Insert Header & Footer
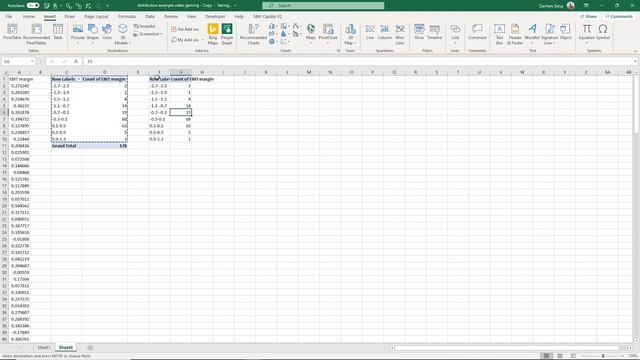The width and height of the screenshot is (640, 360). 515,34
